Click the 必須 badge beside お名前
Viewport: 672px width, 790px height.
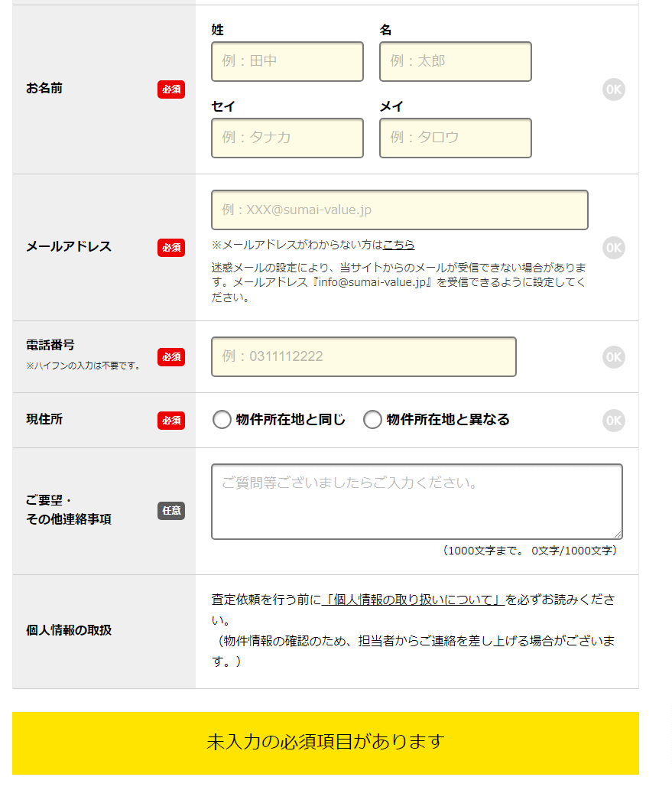pos(171,89)
